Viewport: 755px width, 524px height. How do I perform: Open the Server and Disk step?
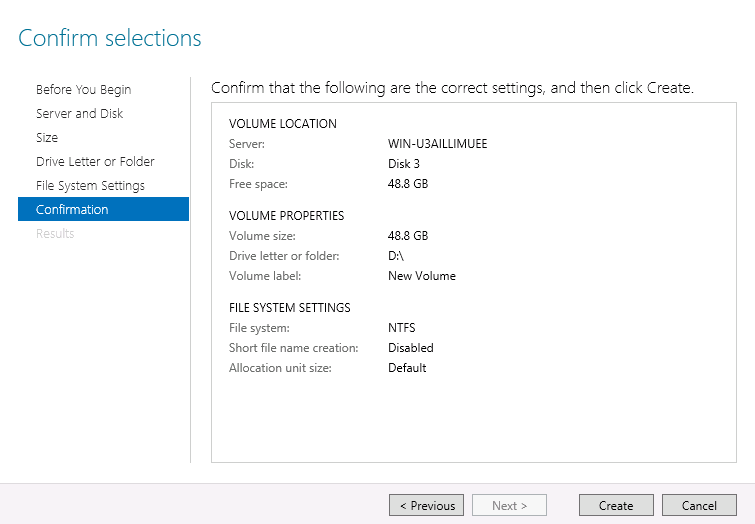click(80, 114)
